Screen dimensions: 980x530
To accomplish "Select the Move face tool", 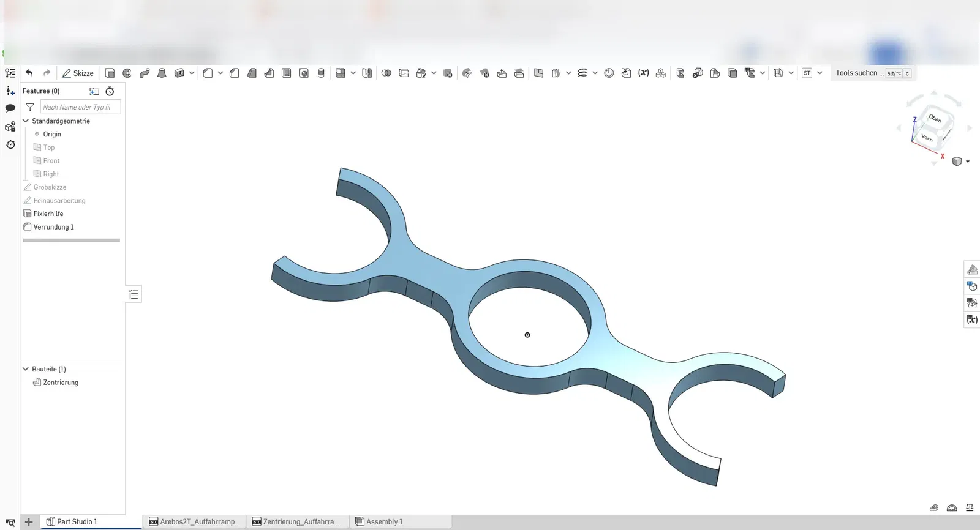I will pos(502,73).
